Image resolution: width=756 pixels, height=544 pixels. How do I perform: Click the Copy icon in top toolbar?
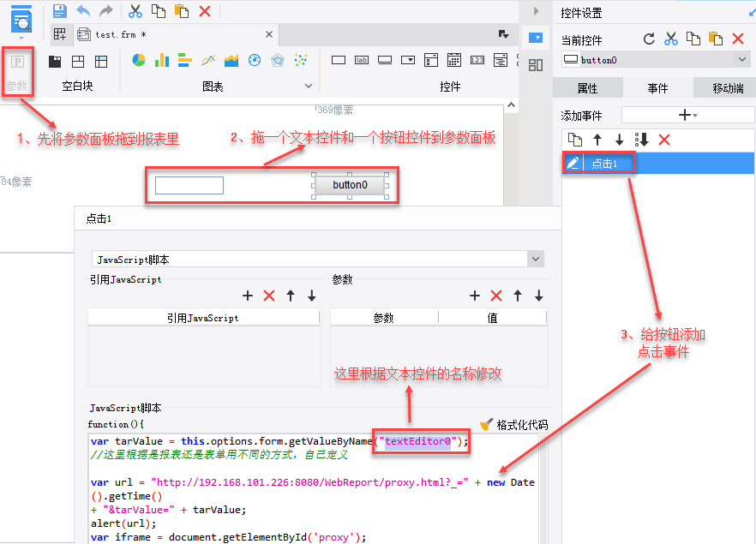(x=158, y=10)
